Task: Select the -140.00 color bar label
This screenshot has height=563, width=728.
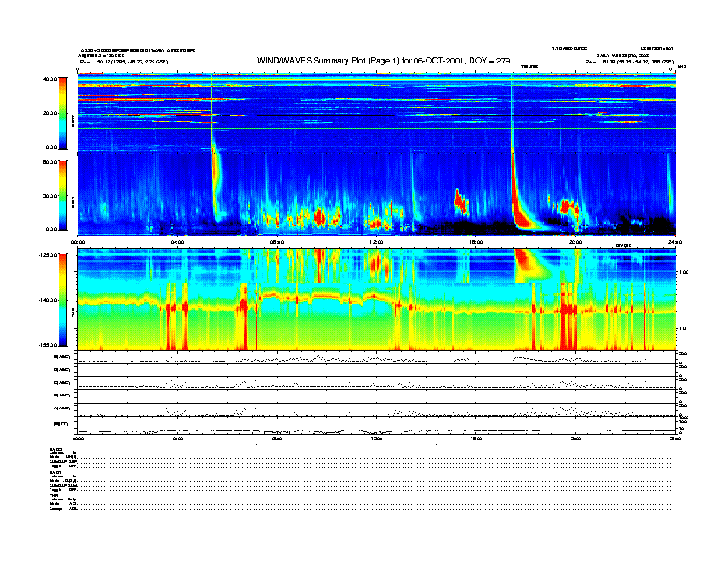Action: (48, 300)
